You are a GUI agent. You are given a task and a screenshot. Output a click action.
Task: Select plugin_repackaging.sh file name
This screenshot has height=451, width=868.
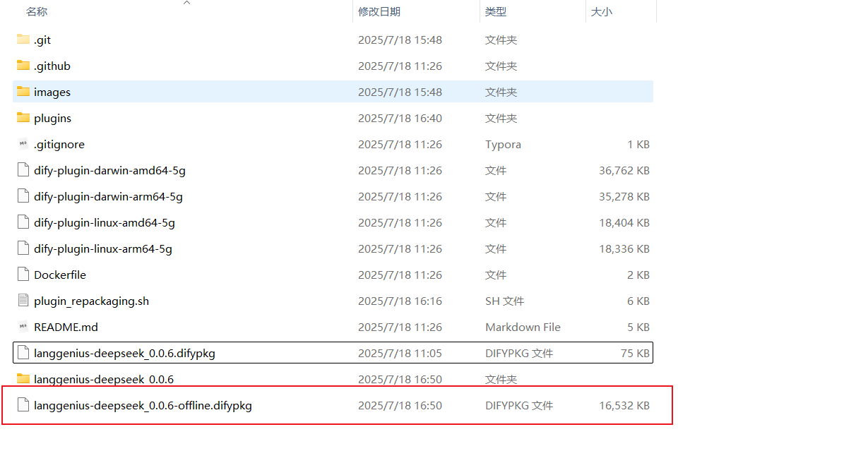92,301
